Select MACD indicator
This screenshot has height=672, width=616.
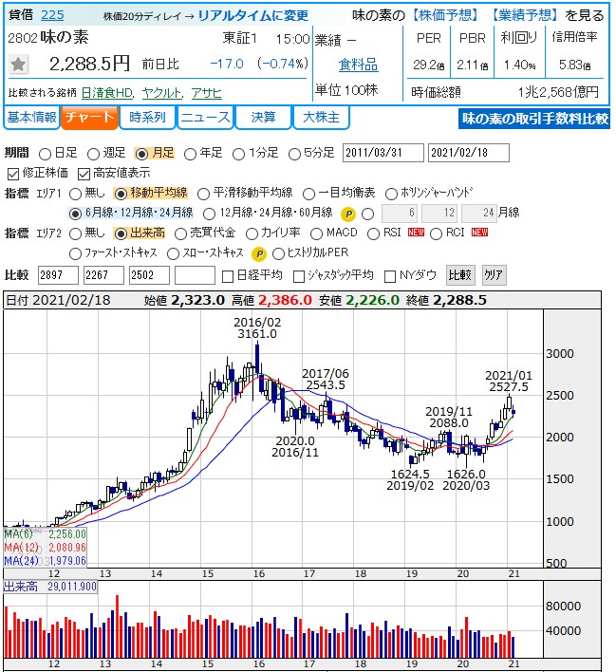coord(316,233)
